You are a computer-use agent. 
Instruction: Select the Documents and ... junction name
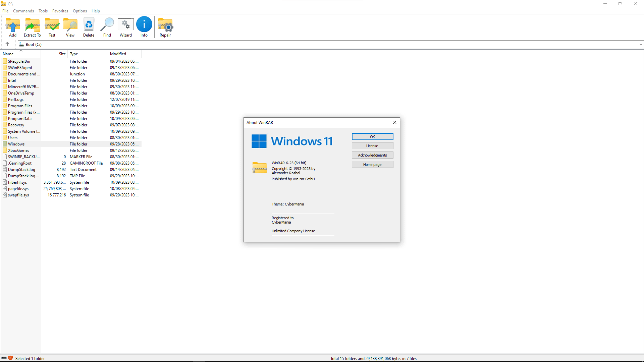[24, 74]
